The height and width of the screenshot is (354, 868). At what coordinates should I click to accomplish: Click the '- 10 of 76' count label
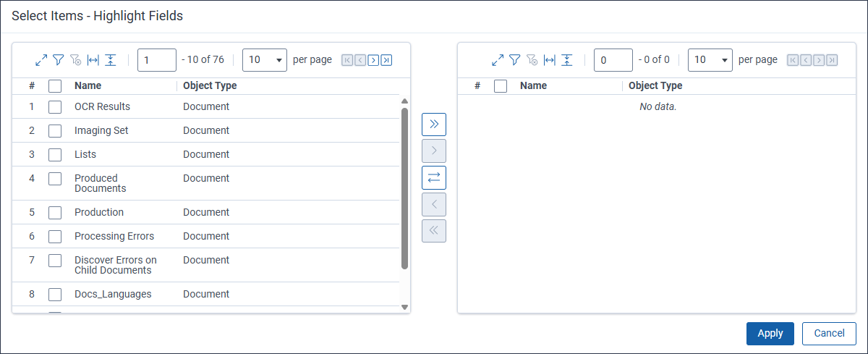[203, 59]
